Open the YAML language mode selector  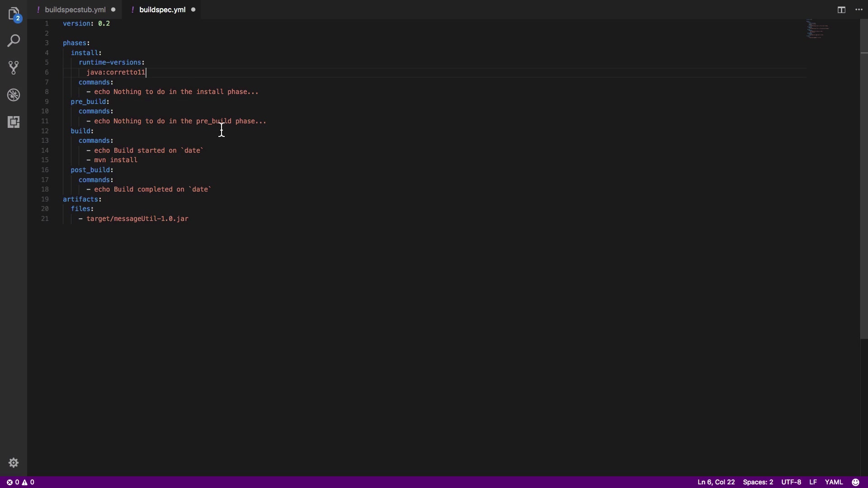tap(834, 482)
